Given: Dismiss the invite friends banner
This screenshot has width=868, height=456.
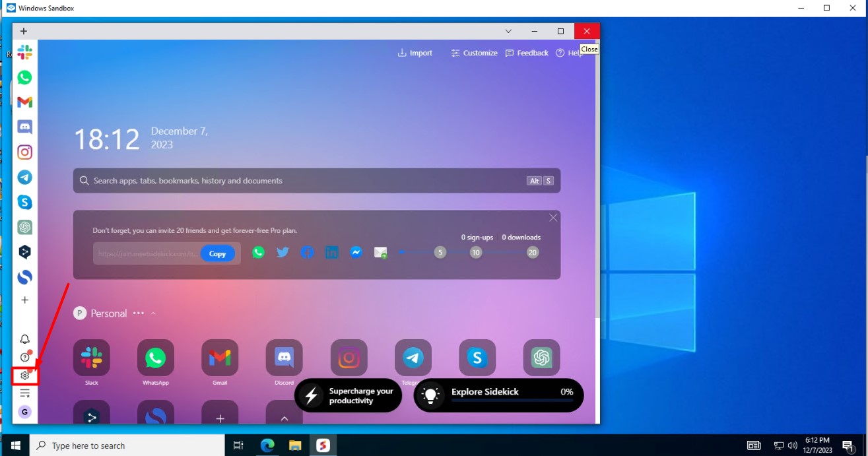Looking at the screenshot, I should (x=553, y=218).
